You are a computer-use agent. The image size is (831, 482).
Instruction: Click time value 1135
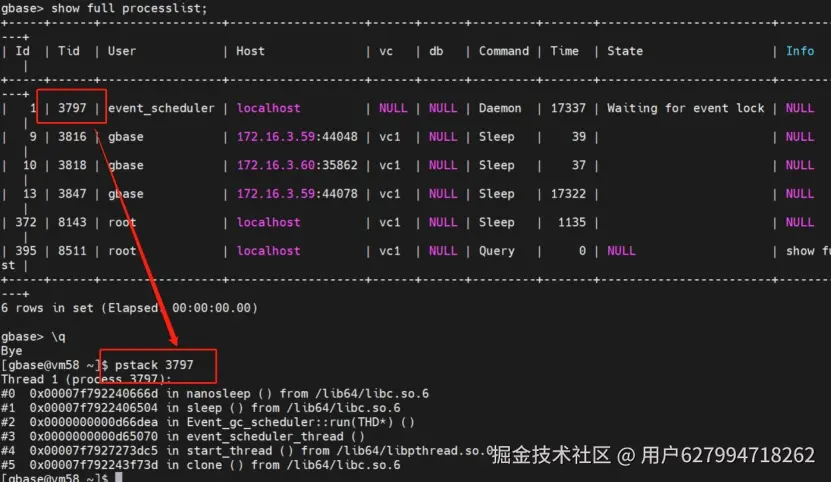point(572,223)
